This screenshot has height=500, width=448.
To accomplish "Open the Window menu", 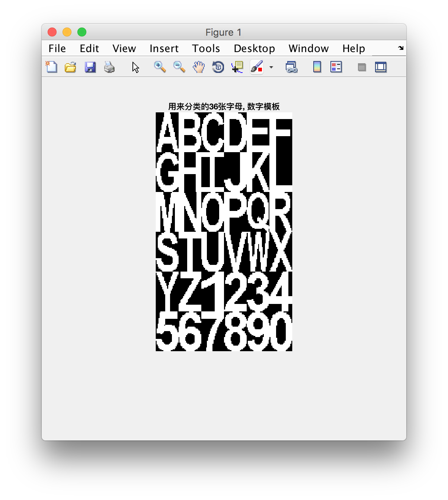I will pos(308,48).
